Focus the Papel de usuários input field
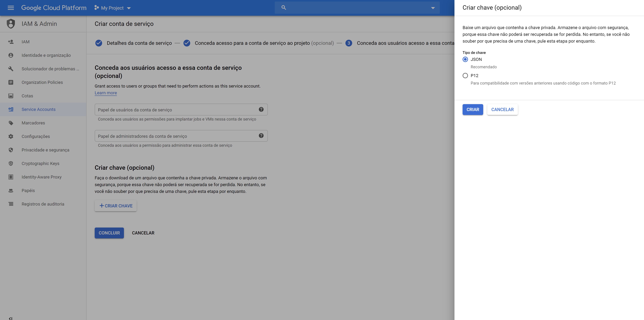 point(181,110)
